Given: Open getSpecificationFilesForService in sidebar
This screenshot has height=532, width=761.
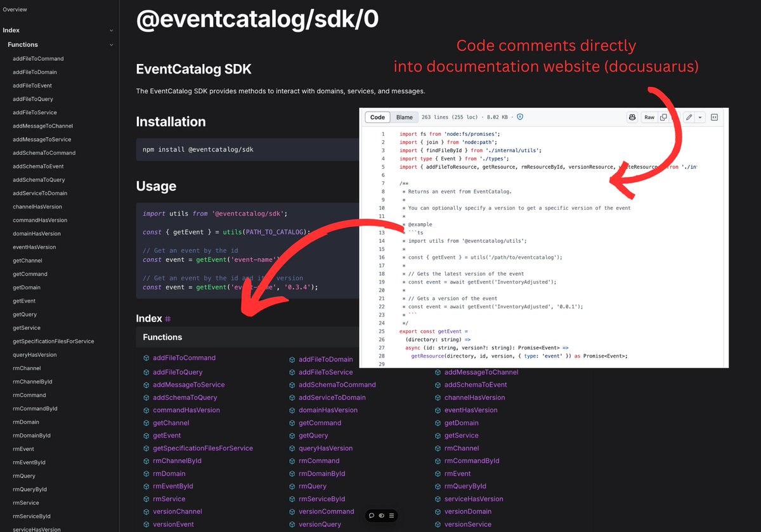Looking at the screenshot, I should pos(53,342).
